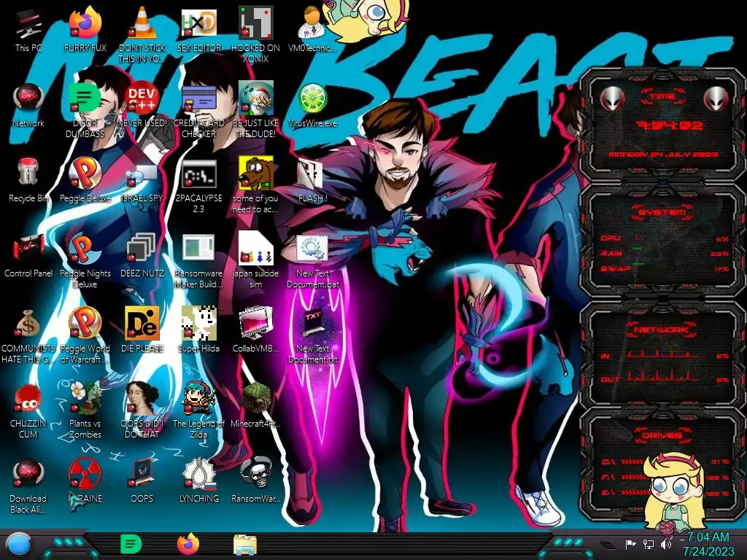Viewport: 747px width, 560px height.
Task: Select the VirusWire.exe lime icon
Action: (312, 105)
